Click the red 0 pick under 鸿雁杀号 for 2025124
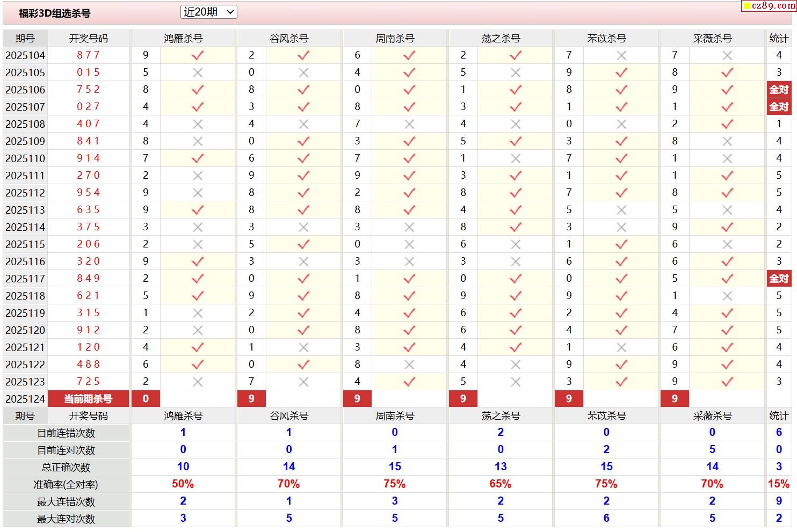797x532 pixels. (x=146, y=399)
